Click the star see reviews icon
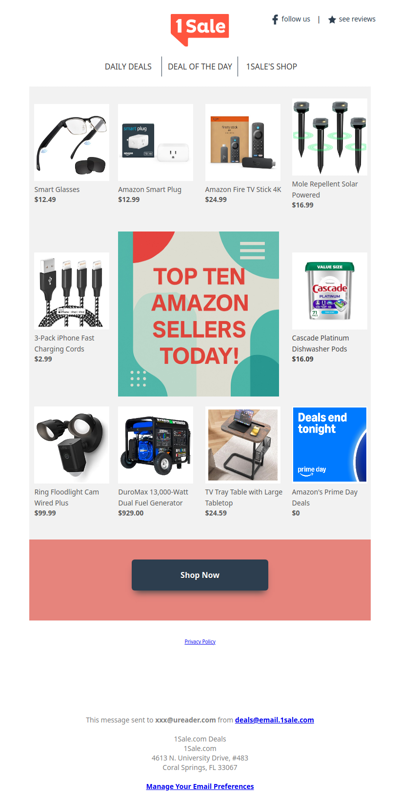Viewport: 400px width, 805px height. click(332, 20)
